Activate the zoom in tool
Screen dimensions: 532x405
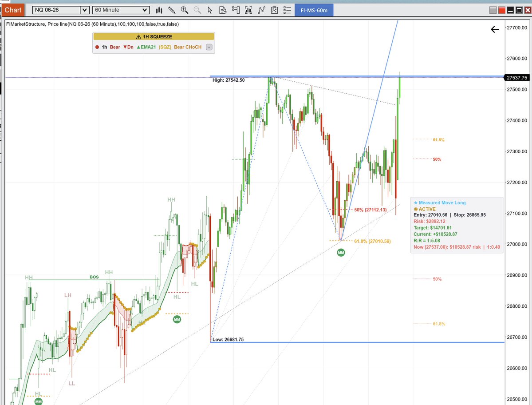[x=184, y=10]
